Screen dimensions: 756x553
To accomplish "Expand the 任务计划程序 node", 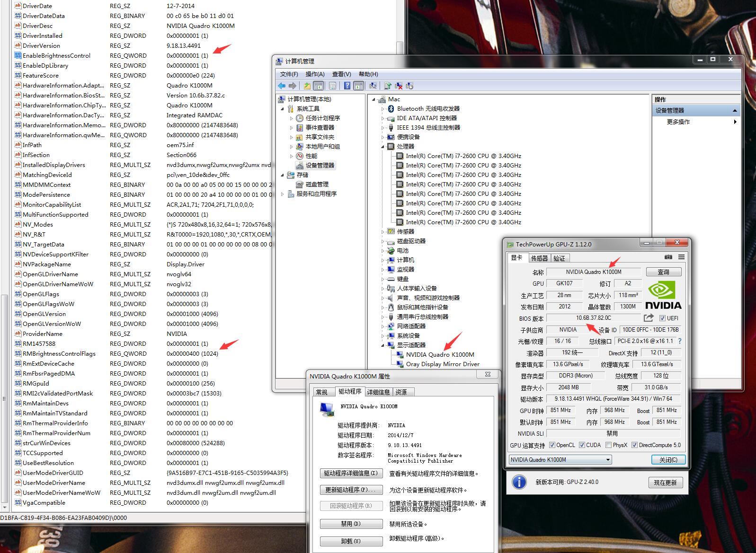I will [x=292, y=118].
